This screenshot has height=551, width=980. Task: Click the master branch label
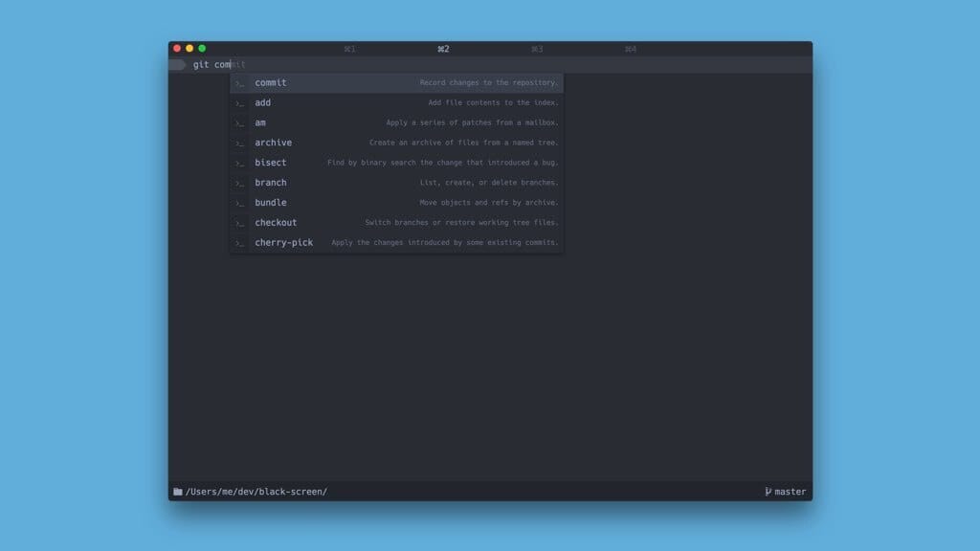tap(790, 492)
